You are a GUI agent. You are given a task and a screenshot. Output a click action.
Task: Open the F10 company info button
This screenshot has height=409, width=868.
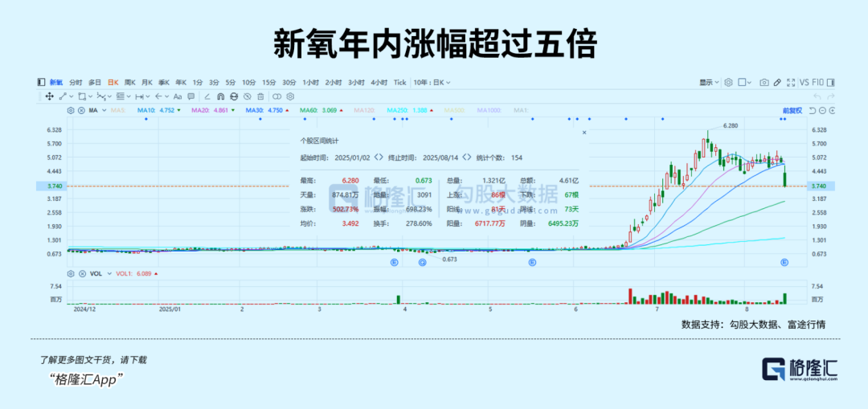817,83
